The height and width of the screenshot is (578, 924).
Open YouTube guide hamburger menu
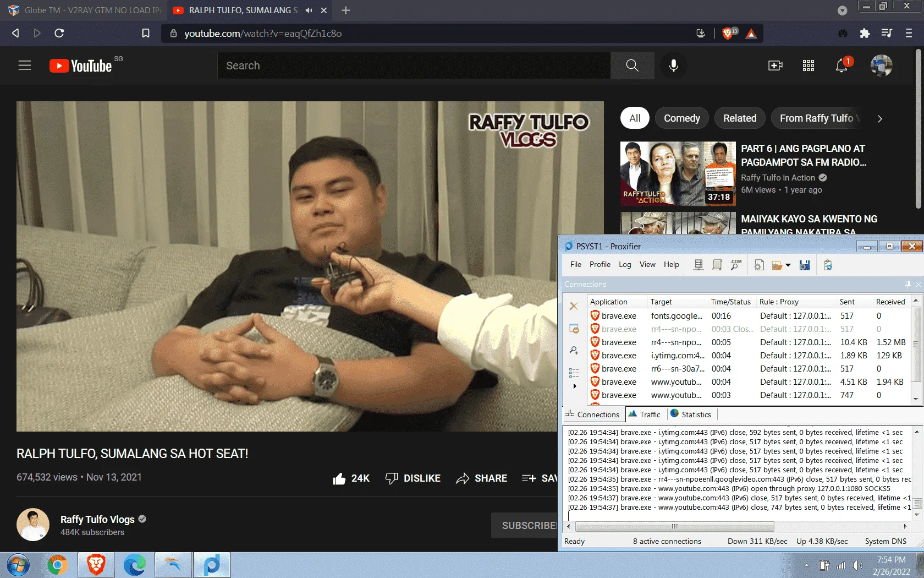point(25,66)
